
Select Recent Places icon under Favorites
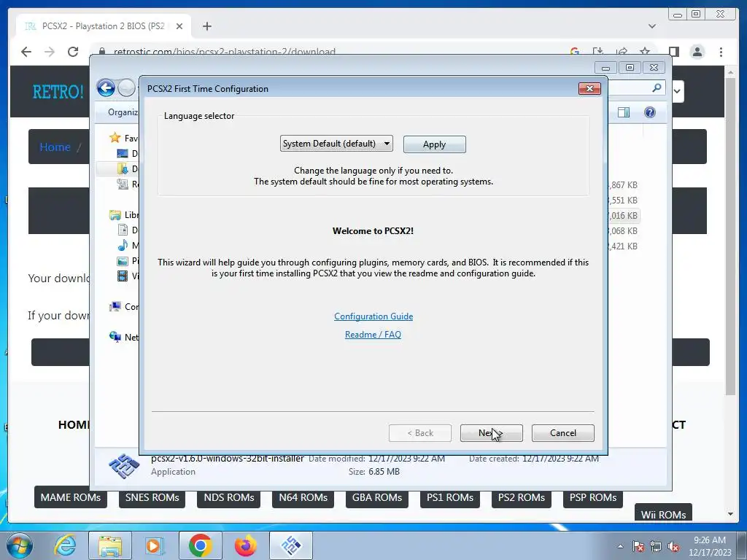123,184
